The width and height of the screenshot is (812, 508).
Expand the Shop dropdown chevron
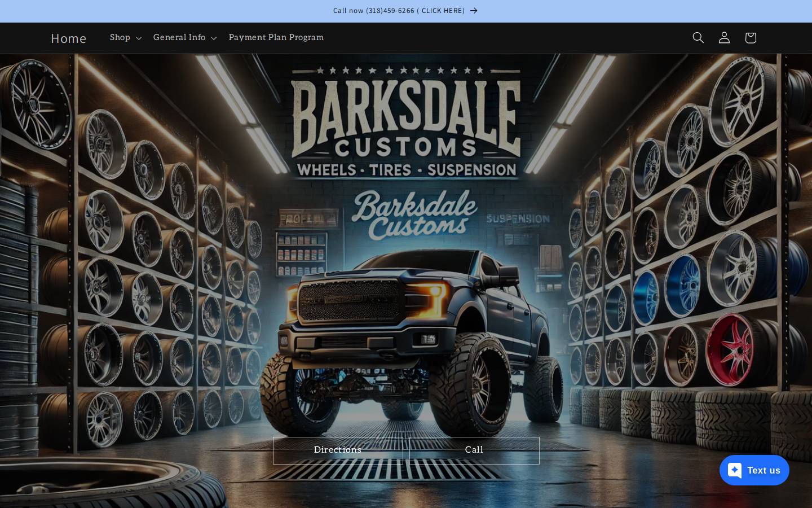139,38
